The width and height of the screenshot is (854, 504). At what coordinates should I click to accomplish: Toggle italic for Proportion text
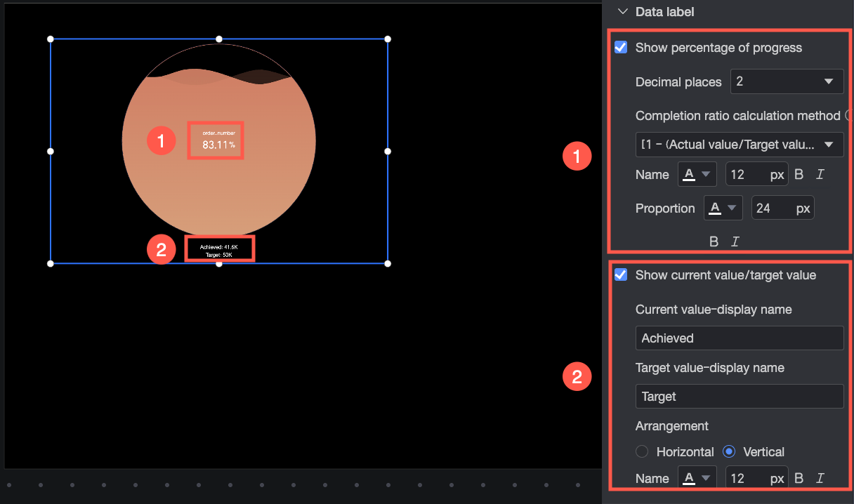tap(735, 241)
